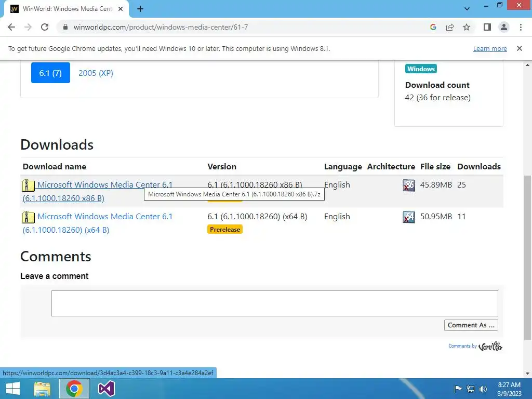Screen dimensions: 532x399
Task: Open the Comment As ... button
Action: click(x=471, y=325)
